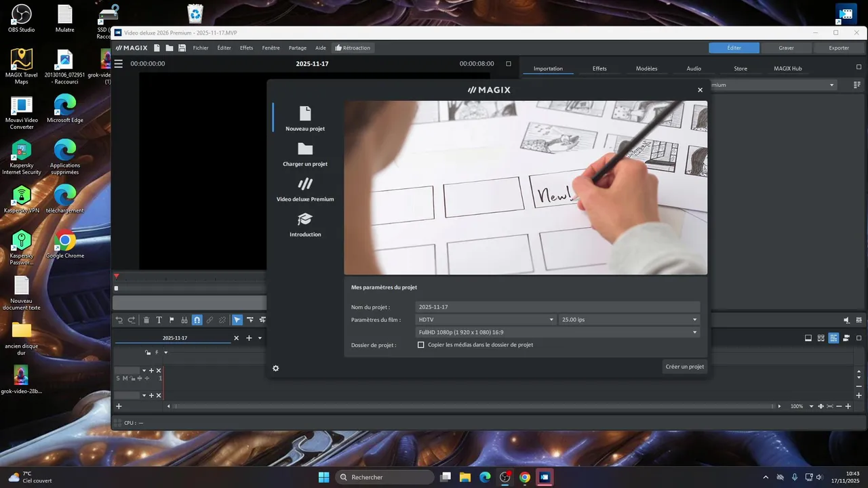Add new track with bottom-left plus

pos(119,406)
